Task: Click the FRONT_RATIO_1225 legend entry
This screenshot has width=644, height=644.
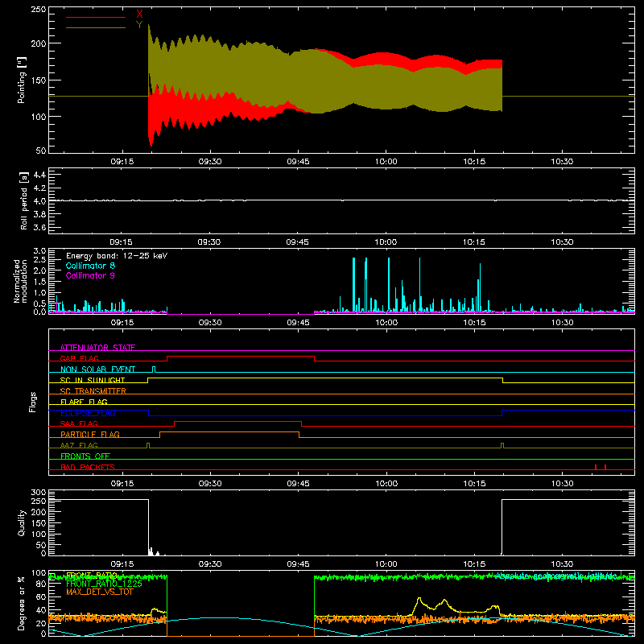Action: [104, 584]
